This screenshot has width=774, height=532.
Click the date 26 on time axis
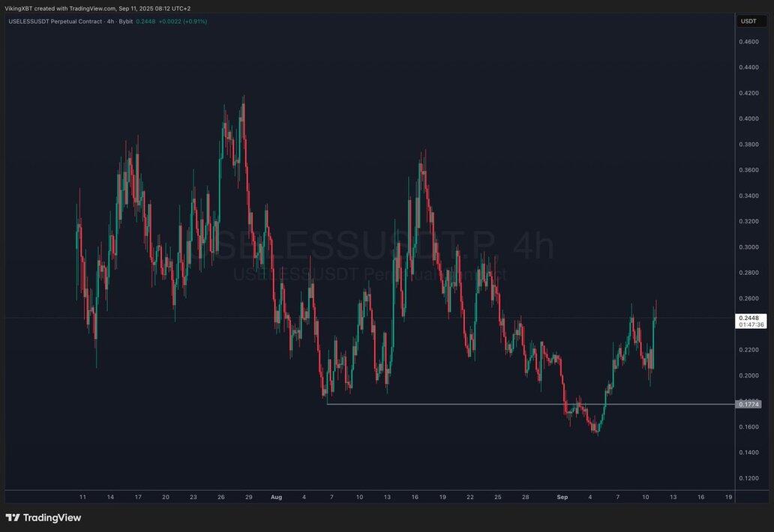pos(221,497)
